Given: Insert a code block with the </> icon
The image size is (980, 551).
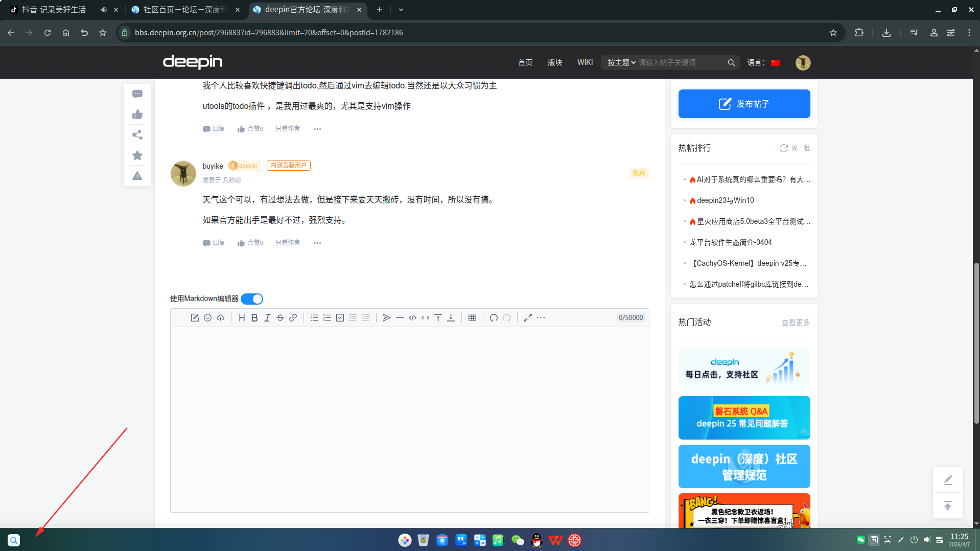Looking at the screenshot, I should (412, 318).
